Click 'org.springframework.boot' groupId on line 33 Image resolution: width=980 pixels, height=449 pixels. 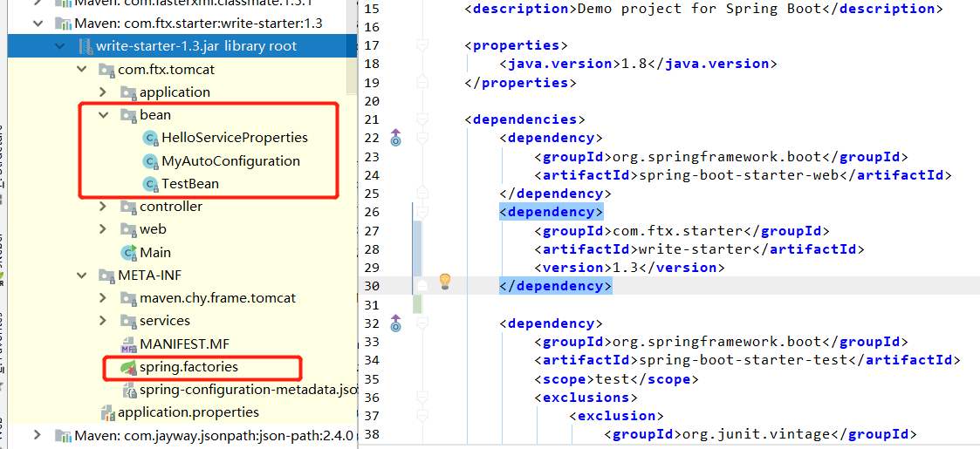pos(716,342)
